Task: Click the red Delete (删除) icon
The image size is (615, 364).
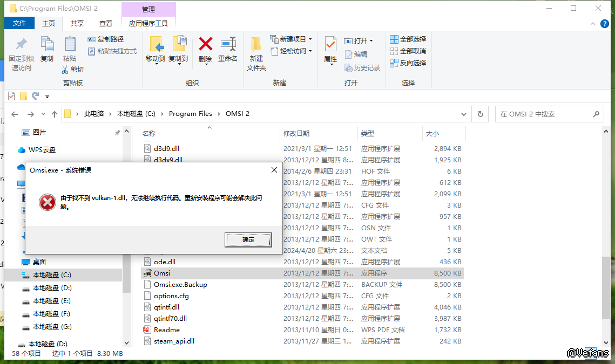Action: point(206,44)
